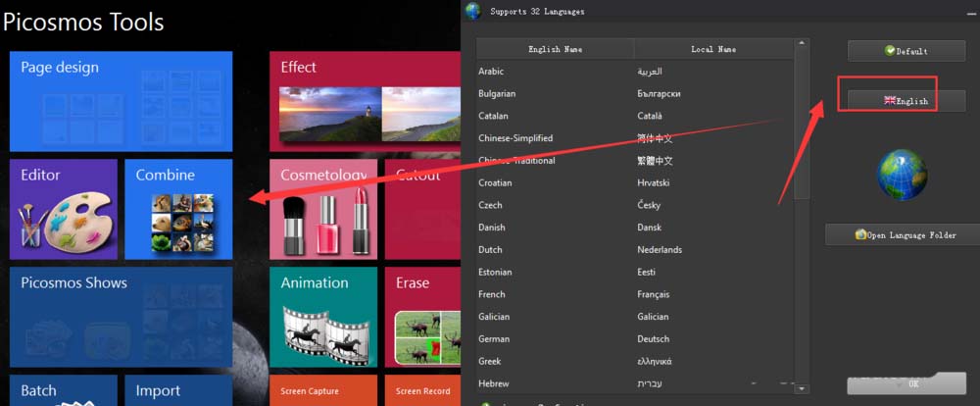Select Croatian in the language list
The image size is (980, 406).
pyautogui.click(x=635, y=182)
